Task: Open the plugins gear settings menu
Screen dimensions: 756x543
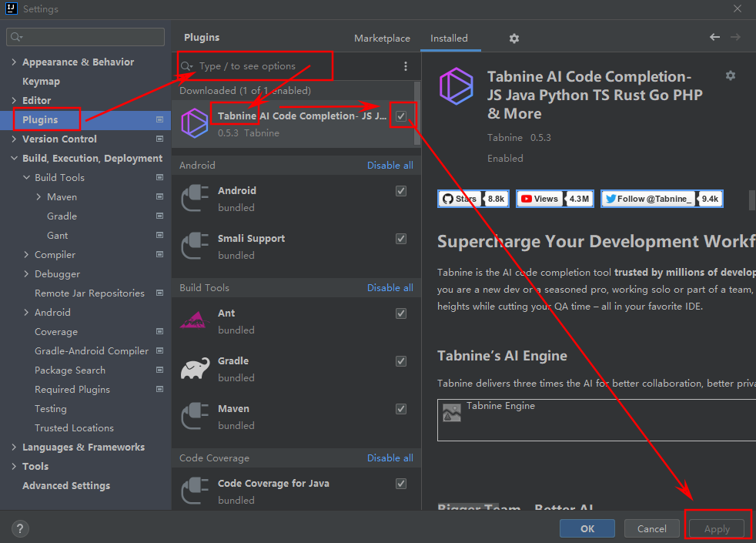Action: coord(514,39)
